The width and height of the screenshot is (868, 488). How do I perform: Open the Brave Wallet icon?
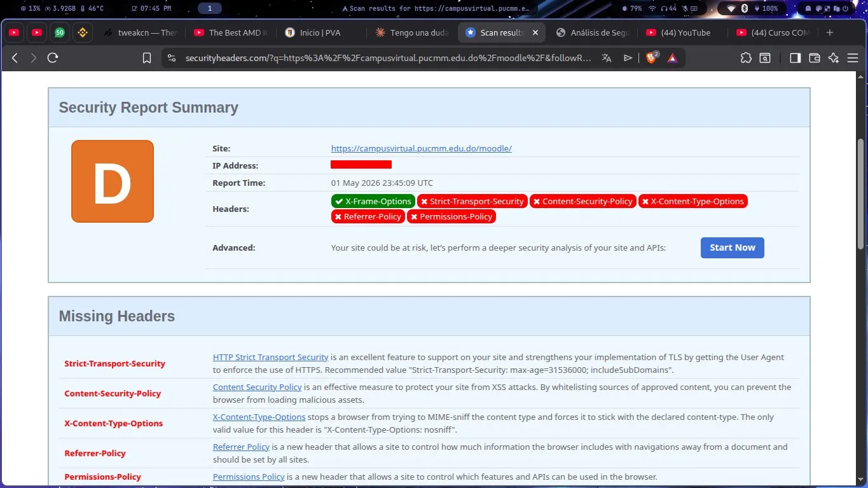coord(815,58)
